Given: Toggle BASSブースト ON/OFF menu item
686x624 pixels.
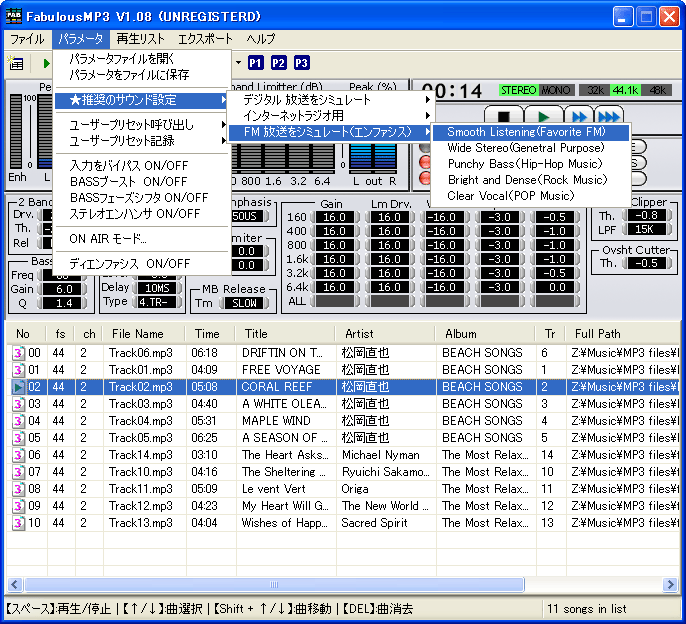Looking at the screenshot, I should pos(142,182).
